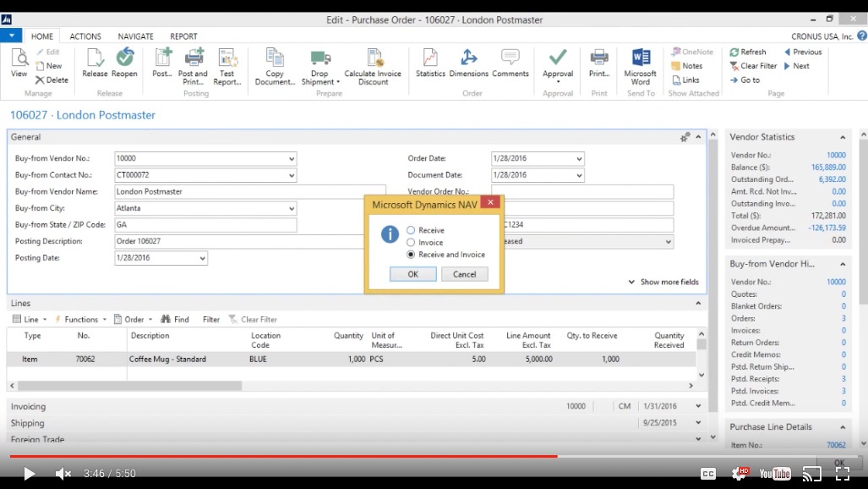Open Buy-from City dropdown
Image resolution: width=868 pixels, height=489 pixels.
[x=292, y=208]
